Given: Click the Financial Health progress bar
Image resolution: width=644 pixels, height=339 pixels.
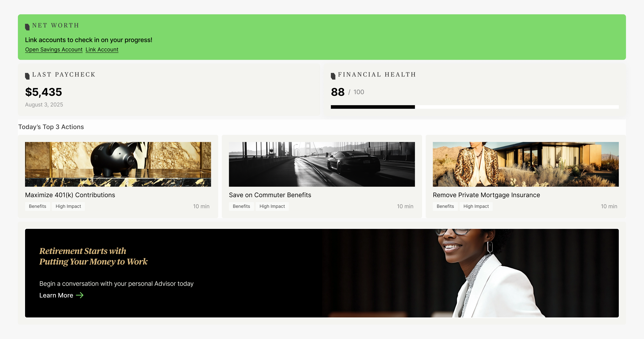Looking at the screenshot, I should [475, 107].
